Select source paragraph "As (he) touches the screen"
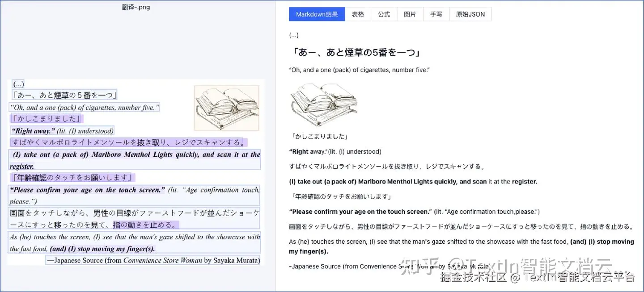Image resolution: width=644 pixels, height=292 pixels. [x=135, y=243]
